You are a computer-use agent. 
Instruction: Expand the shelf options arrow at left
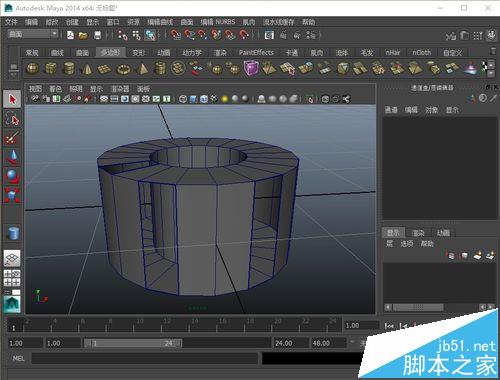pyautogui.click(x=14, y=70)
